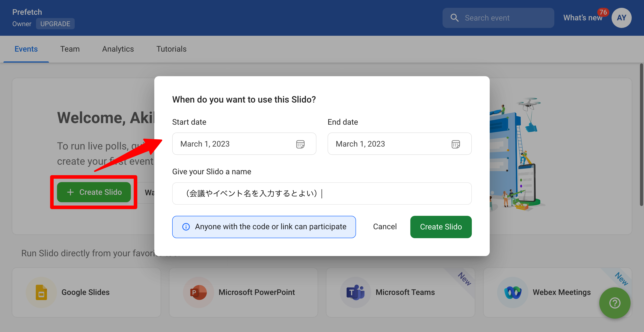
Task: Switch to the Analytics tab
Action: click(x=118, y=49)
